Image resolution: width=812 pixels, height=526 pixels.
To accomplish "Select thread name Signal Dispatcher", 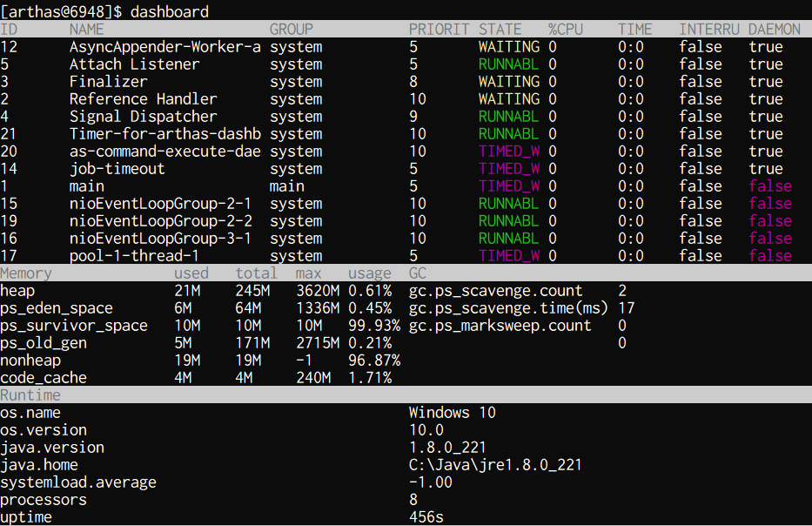I will [144, 117].
